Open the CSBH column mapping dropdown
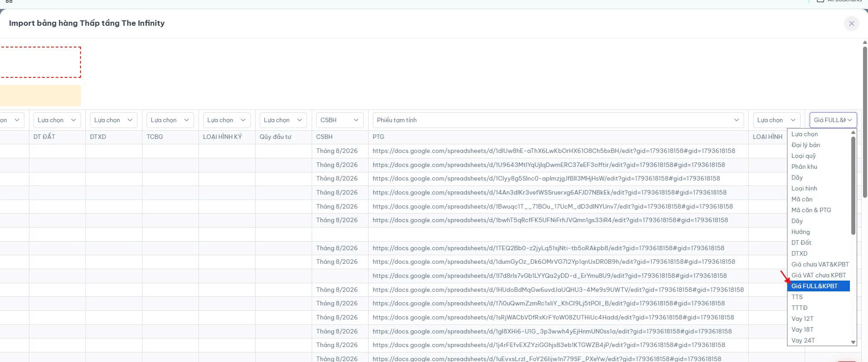 pos(340,120)
